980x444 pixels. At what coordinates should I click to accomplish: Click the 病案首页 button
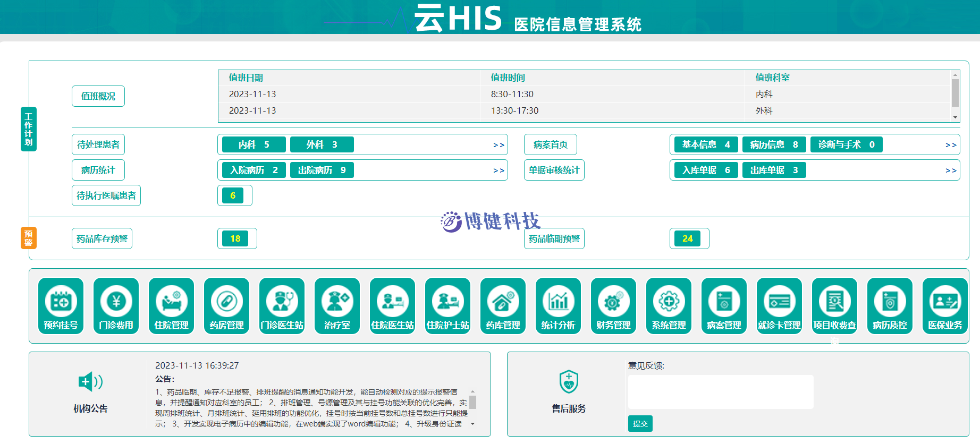coord(551,144)
